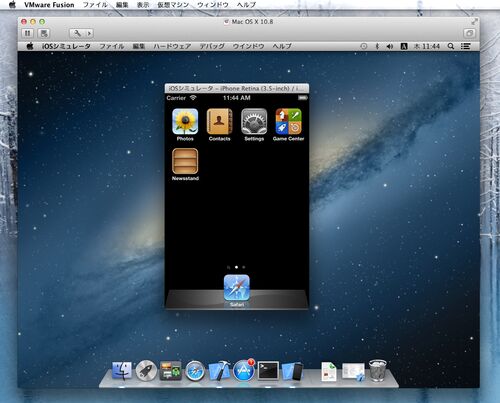500x403 pixels.
Task: Open the document stack in the dock
Action: (x=329, y=371)
